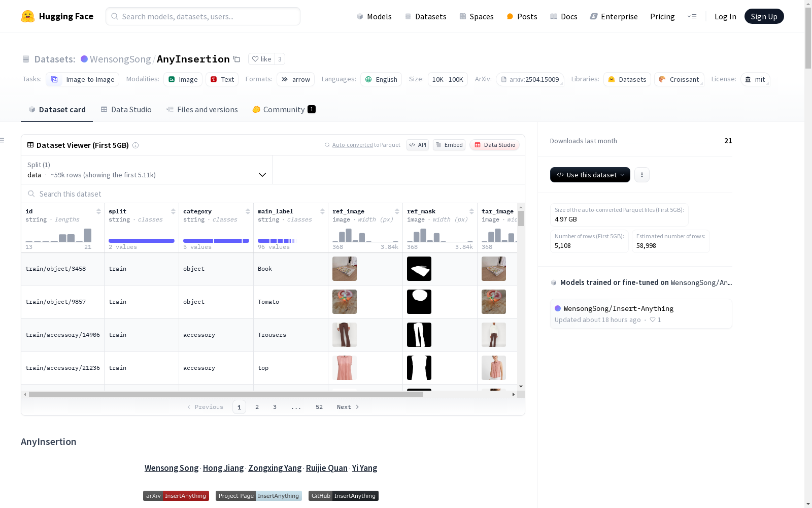The image size is (812, 508).
Task: Sort the ref_image column using its sort icon
Action: click(x=397, y=211)
